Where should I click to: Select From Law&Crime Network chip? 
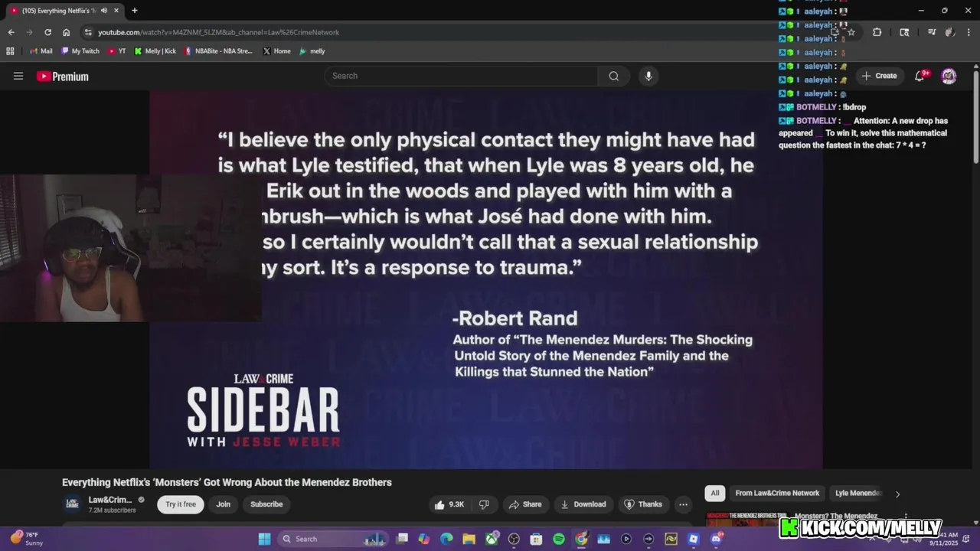coord(777,494)
